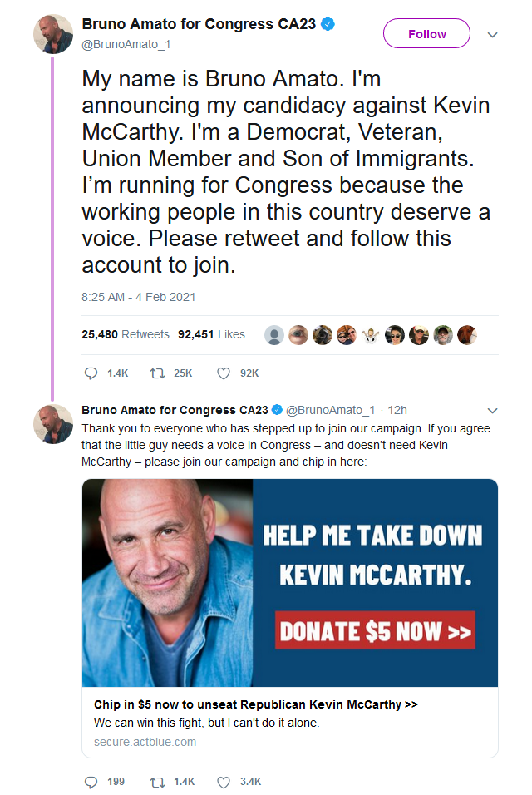Retweet the second tweet showing 1.4K
This screenshot has width=532, height=795.
(x=158, y=782)
